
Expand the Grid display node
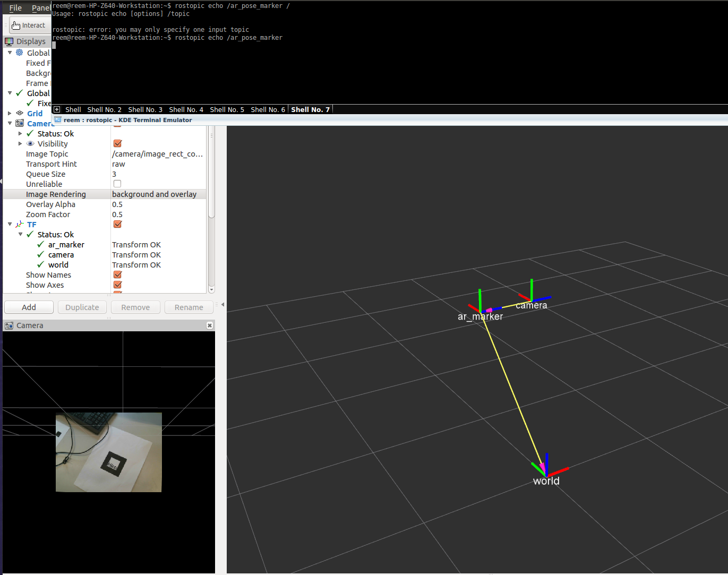click(x=10, y=113)
